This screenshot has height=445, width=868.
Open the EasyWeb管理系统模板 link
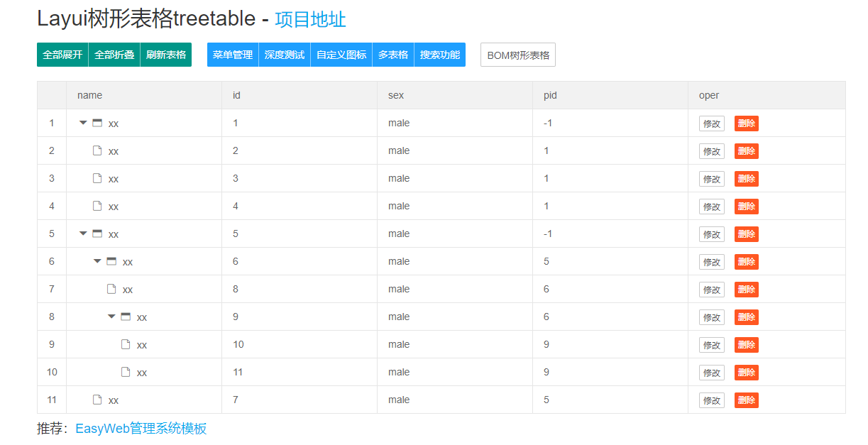pos(141,429)
